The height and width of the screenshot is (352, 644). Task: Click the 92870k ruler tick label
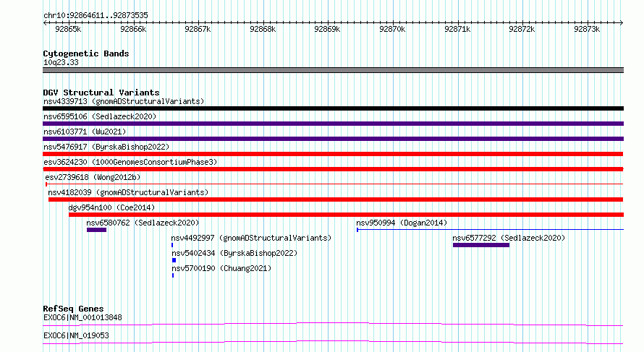click(x=392, y=29)
